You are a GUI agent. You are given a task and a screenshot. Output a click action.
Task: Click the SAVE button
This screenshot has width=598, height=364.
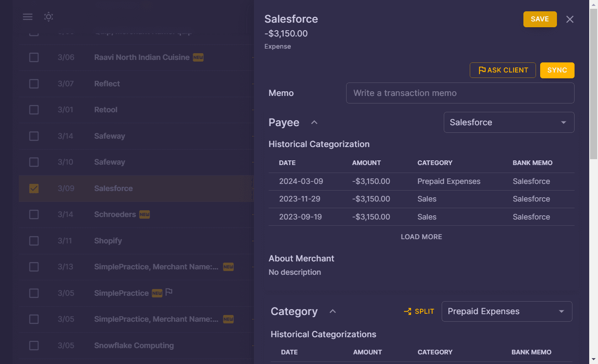click(540, 19)
